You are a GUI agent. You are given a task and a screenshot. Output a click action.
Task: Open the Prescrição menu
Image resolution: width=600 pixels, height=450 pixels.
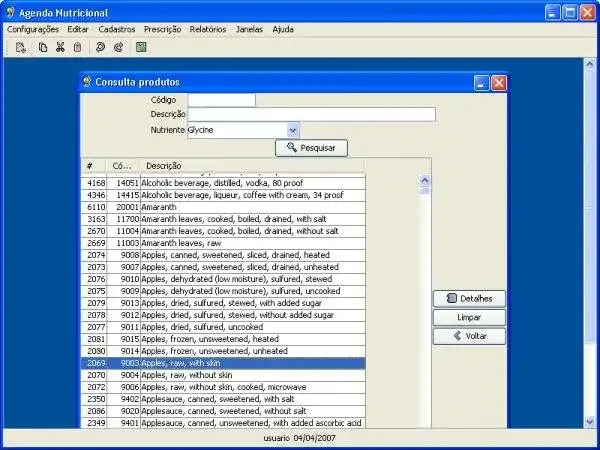click(x=163, y=29)
